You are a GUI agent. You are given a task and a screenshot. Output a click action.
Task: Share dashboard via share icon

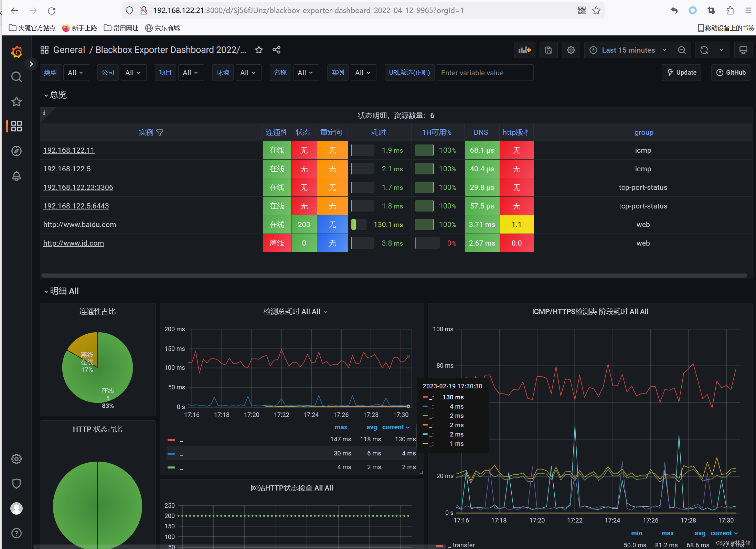point(276,50)
